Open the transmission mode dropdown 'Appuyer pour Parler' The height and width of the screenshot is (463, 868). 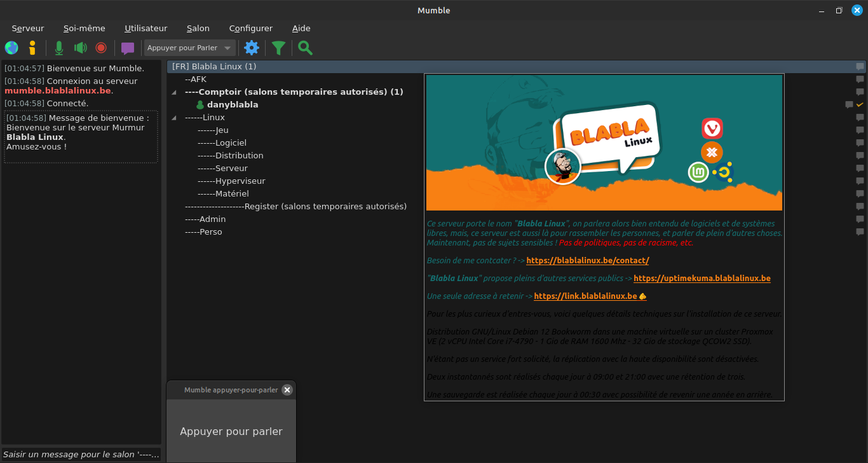pos(190,48)
